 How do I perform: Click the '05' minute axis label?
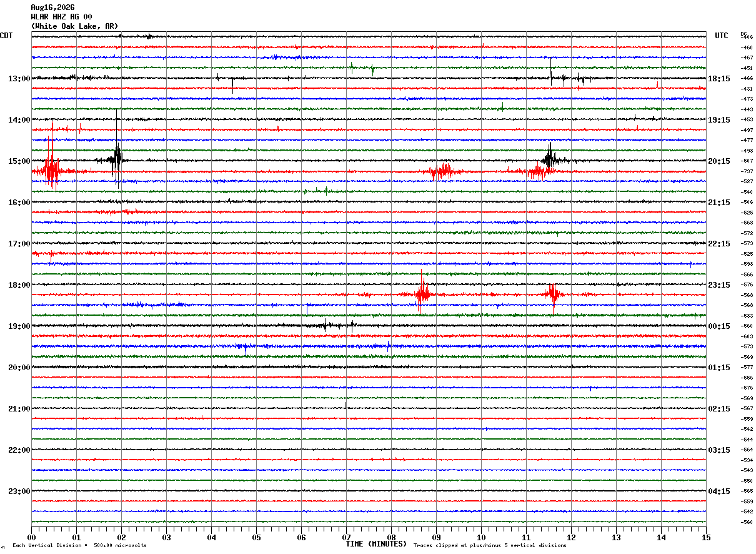click(x=256, y=537)
